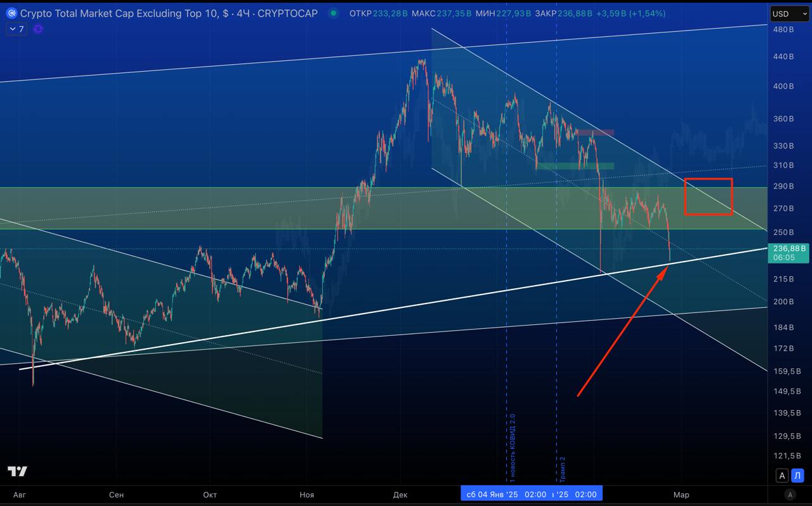812x506 pixels.
Task: Click the green market status dot
Action: point(334,13)
